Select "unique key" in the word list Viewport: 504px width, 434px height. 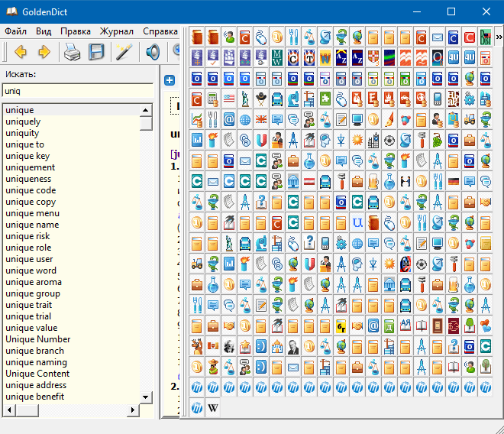[x=27, y=156]
